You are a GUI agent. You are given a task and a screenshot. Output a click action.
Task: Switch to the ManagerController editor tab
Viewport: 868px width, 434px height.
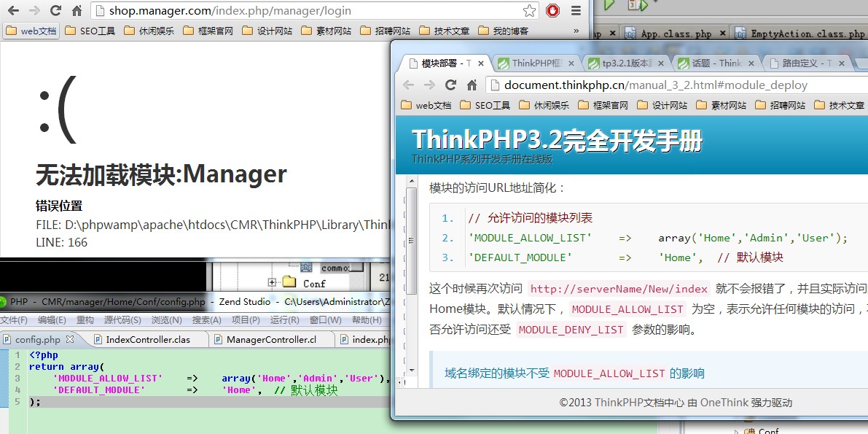click(271, 339)
